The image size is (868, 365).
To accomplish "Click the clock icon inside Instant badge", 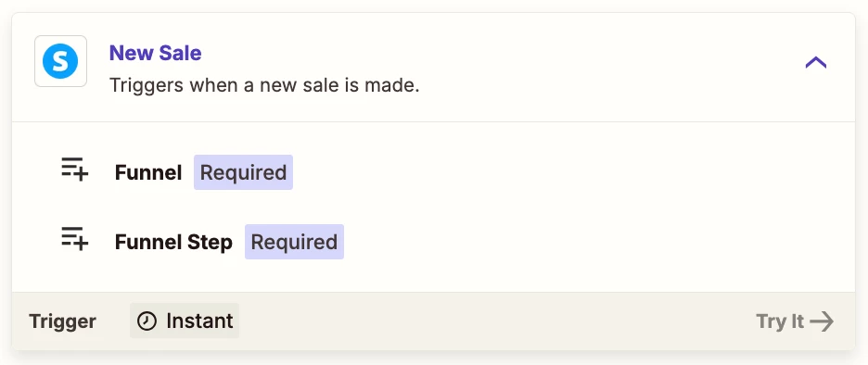I will [147, 321].
